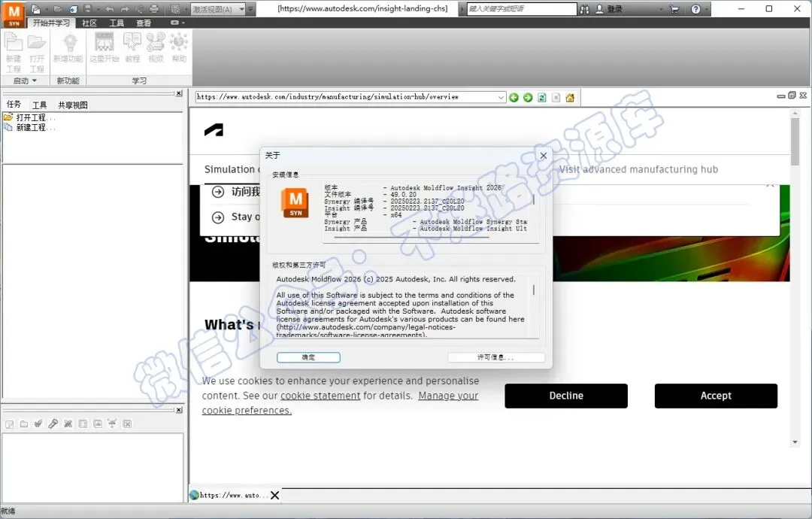This screenshot has width=812, height=519.
Task: Decline cookies on the webpage
Action: [x=566, y=396]
